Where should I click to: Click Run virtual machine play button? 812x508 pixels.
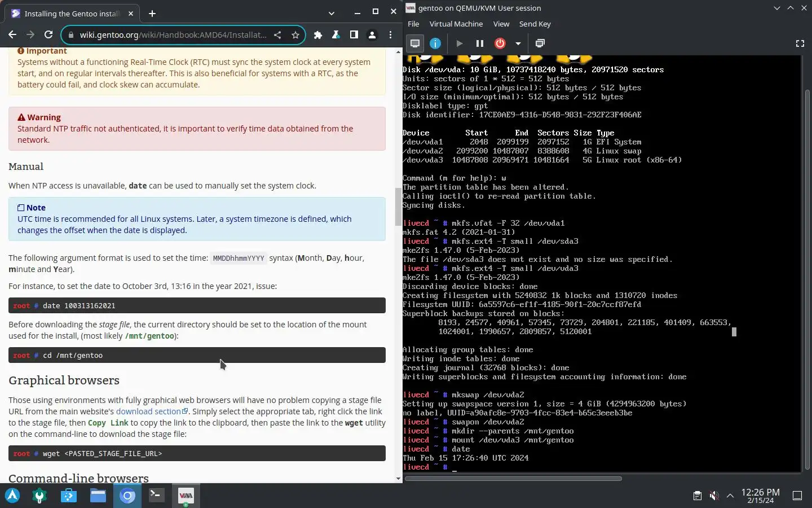[459, 43]
